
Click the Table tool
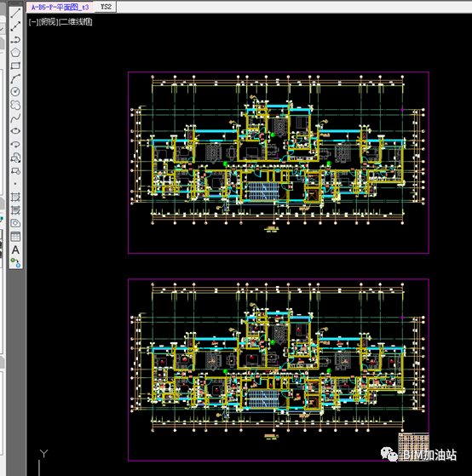point(15,237)
